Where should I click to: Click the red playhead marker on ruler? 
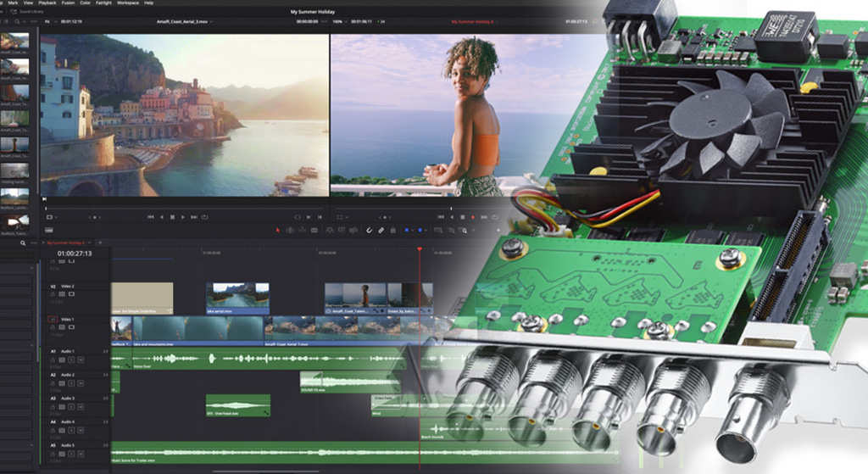[420, 250]
